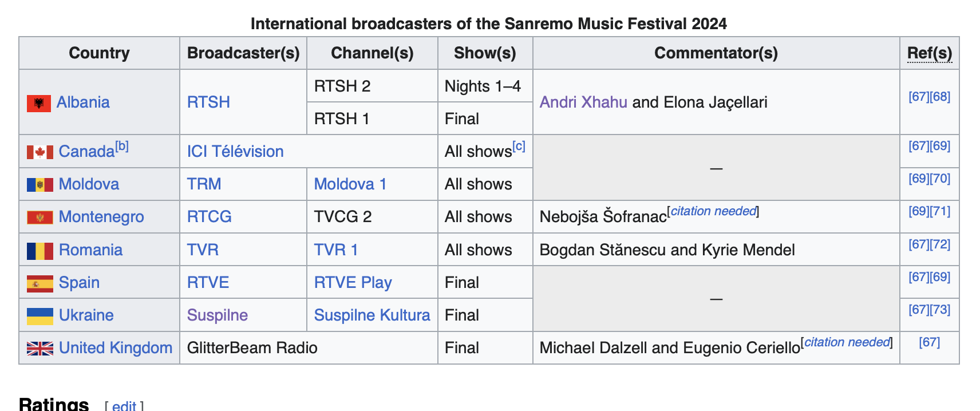Open the RTVE Play link
The image size is (980, 411).
coord(353,283)
